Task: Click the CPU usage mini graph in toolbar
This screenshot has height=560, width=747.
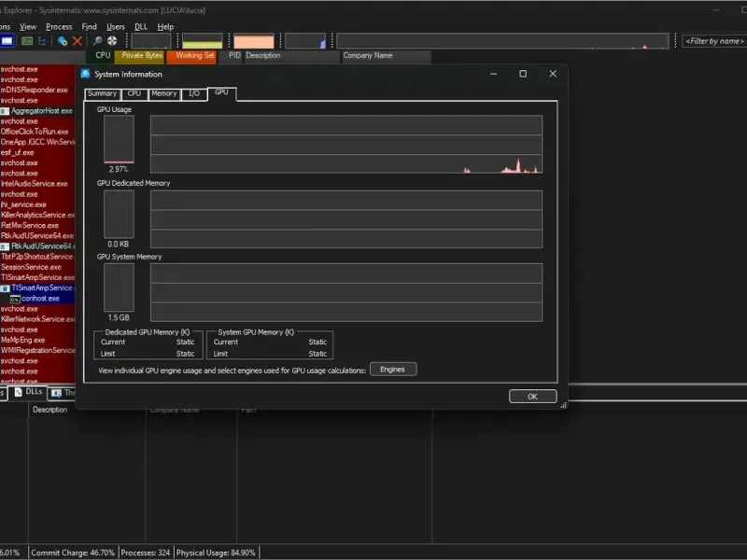Action: point(151,41)
